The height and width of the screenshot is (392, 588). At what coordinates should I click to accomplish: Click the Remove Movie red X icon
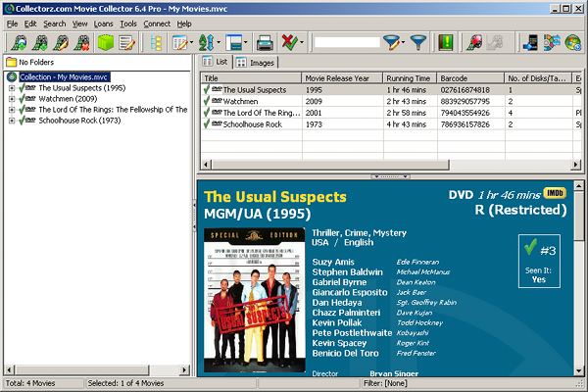pyautogui.click(x=81, y=43)
